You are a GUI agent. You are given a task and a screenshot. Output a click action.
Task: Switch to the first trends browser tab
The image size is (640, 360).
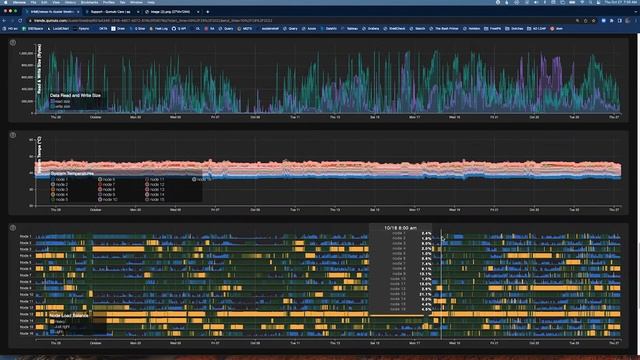click(52, 12)
